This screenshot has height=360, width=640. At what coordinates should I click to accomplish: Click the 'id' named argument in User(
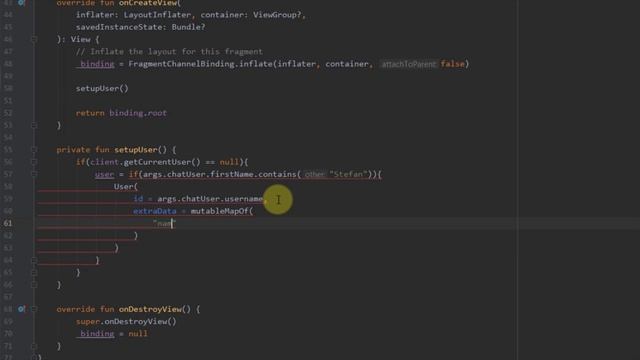pos(138,199)
